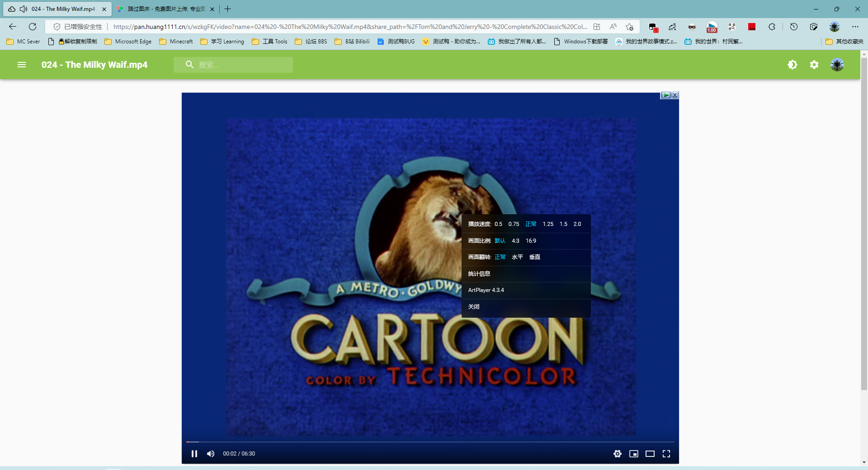Screen dimensions: 868x470
Task: Open Read aloud icon in address bar
Action: pyautogui.click(x=613, y=27)
